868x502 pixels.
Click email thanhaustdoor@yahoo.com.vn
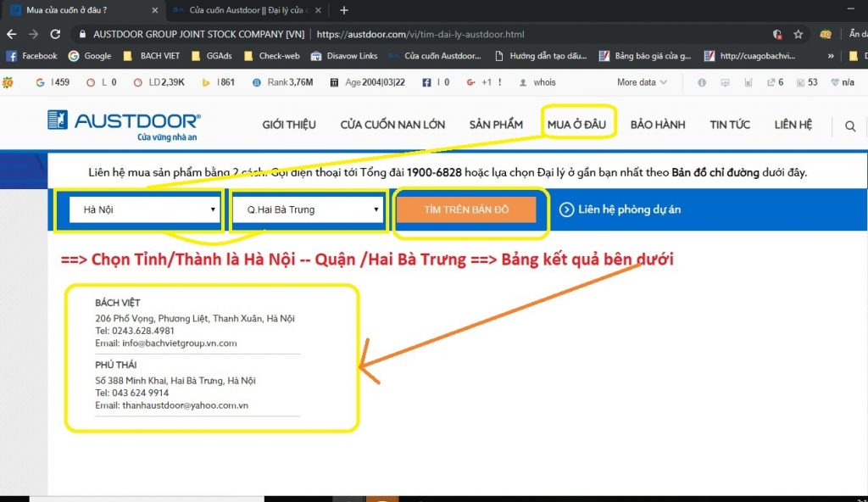point(185,405)
